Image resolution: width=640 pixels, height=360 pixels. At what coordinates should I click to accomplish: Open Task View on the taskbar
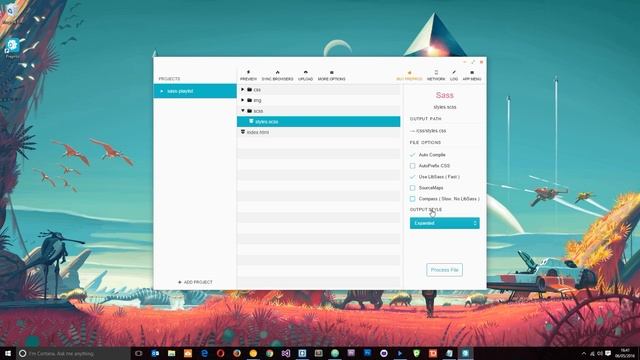(x=138, y=353)
